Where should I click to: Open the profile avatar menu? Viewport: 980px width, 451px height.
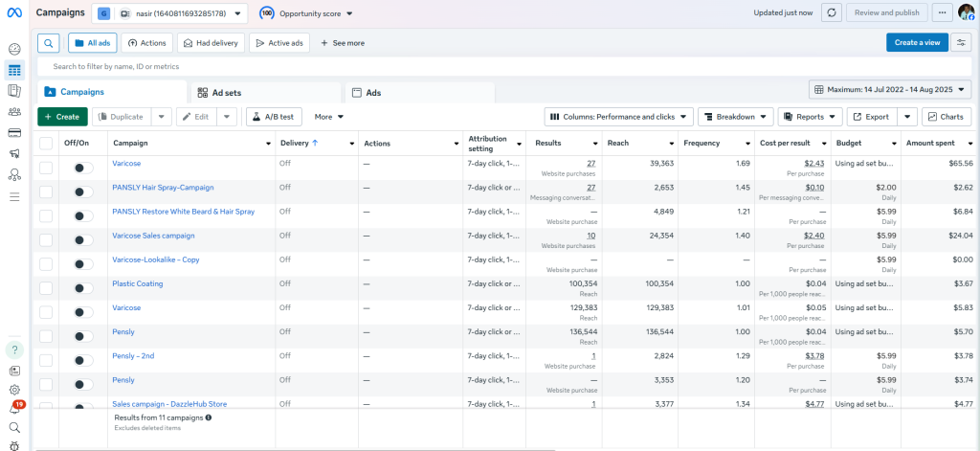click(x=967, y=12)
